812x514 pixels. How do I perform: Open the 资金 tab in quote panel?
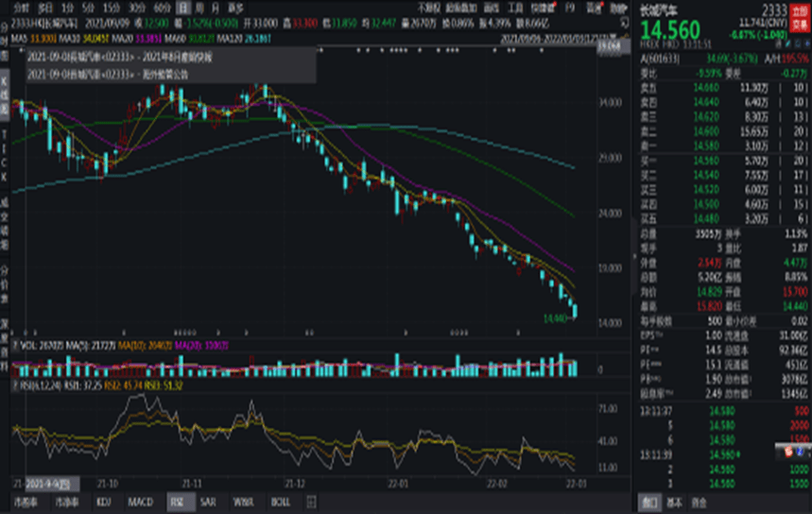[698, 501]
